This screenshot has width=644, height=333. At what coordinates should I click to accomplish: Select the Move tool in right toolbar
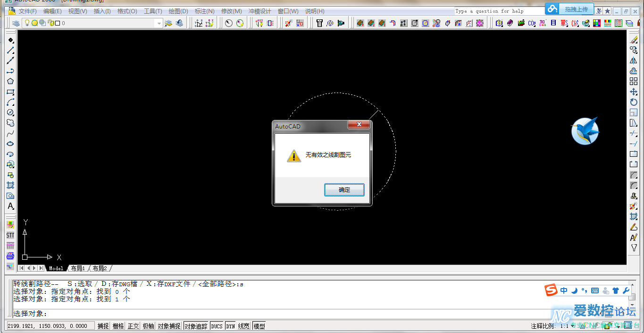coord(634,92)
